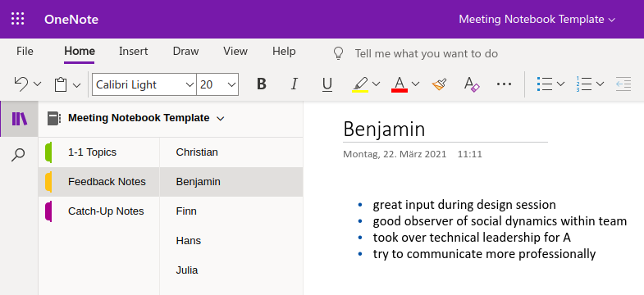The height and width of the screenshot is (295, 644).
Task: Click the notebook icon beside Meeting Notebook Template
Action: click(x=53, y=118)
